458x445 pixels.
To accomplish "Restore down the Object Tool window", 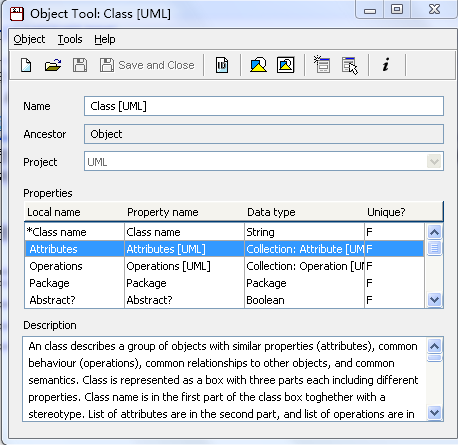I will (397, 9).
